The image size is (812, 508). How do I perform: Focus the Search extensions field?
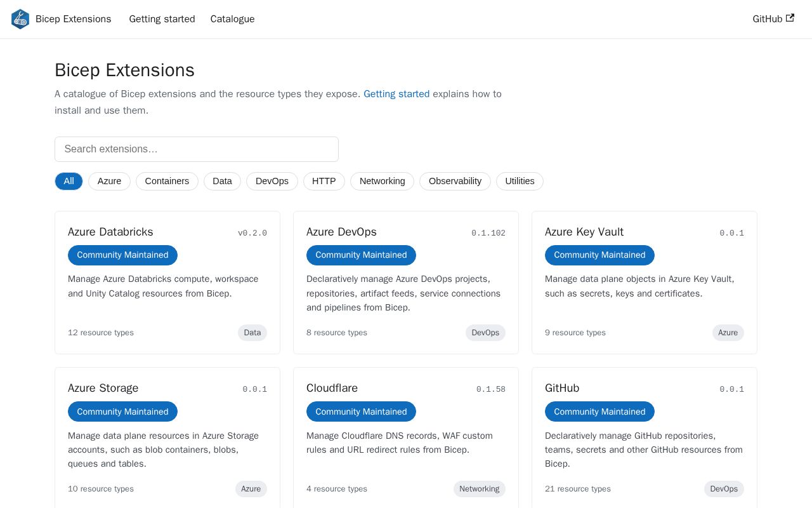coord(197,149)
